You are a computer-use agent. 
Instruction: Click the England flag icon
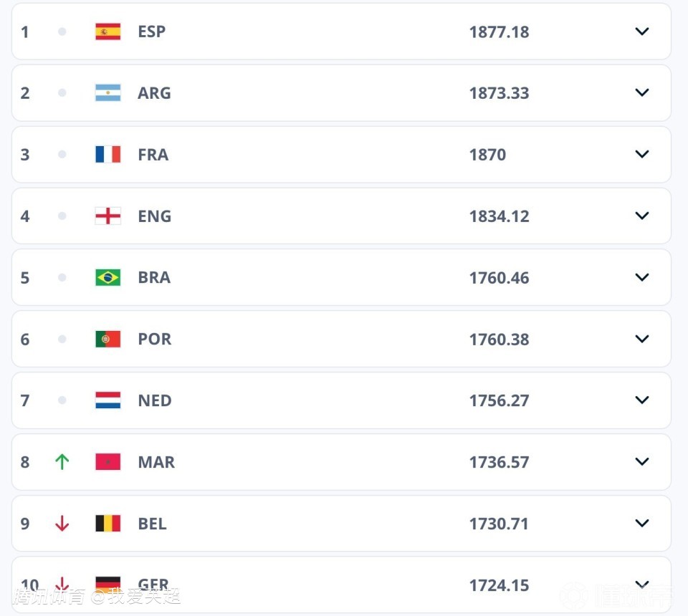click(x=108, y=216)
